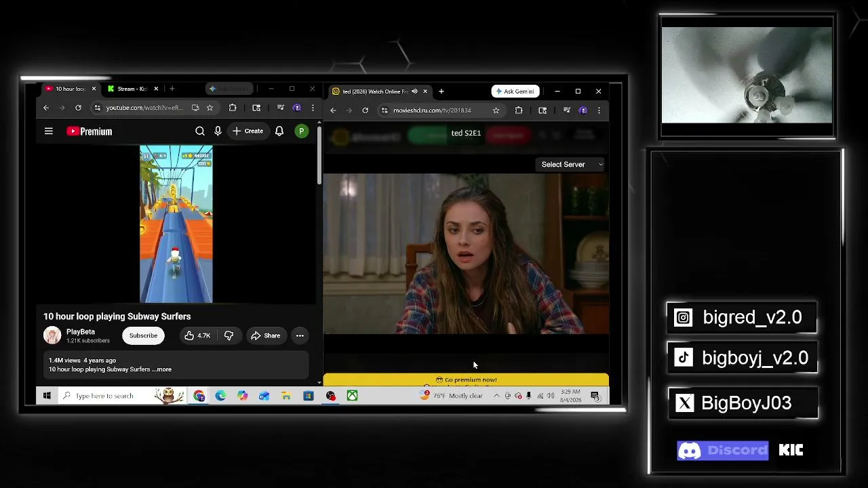Switch to the Stream - Kick tab
The height and width of the screenshot is (488, 868).
(132, 89)
